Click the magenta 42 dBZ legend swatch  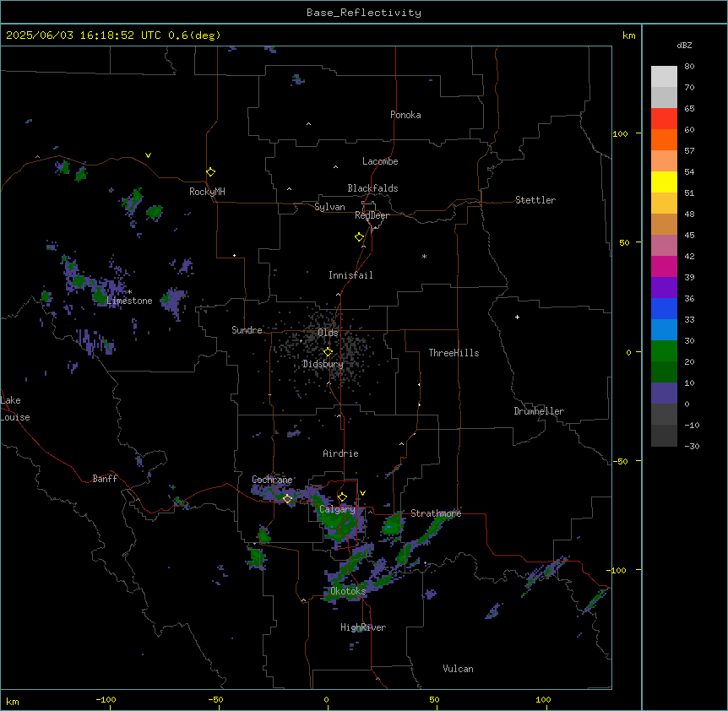click(664, 266)
